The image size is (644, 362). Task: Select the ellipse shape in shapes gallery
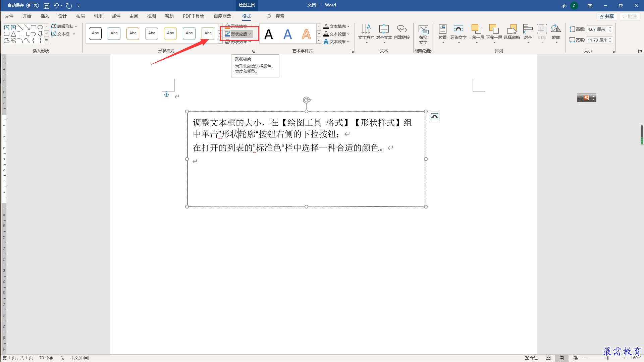pos(40,27)
